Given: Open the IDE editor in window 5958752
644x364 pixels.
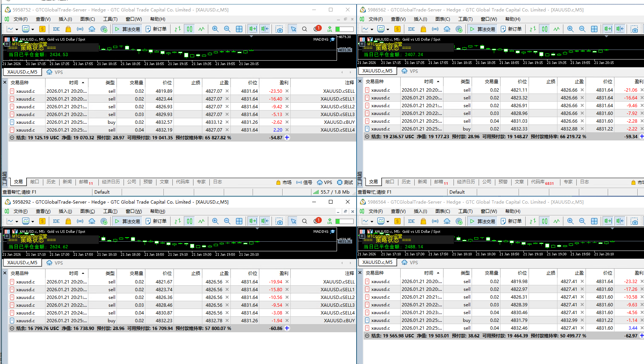Looking at the screenshot, I should pos(56,29).
